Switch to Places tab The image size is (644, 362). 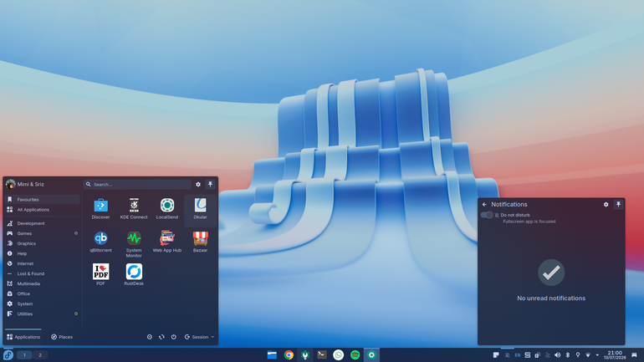tap(62, 337)
